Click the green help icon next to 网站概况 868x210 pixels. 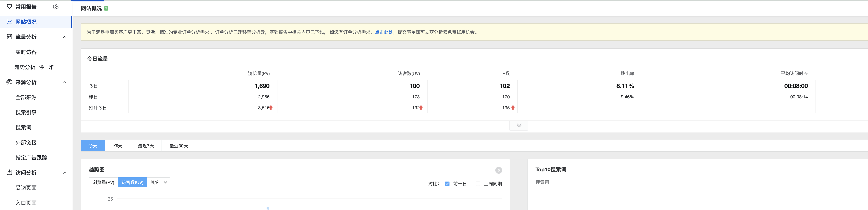click(x=106, y=8)
